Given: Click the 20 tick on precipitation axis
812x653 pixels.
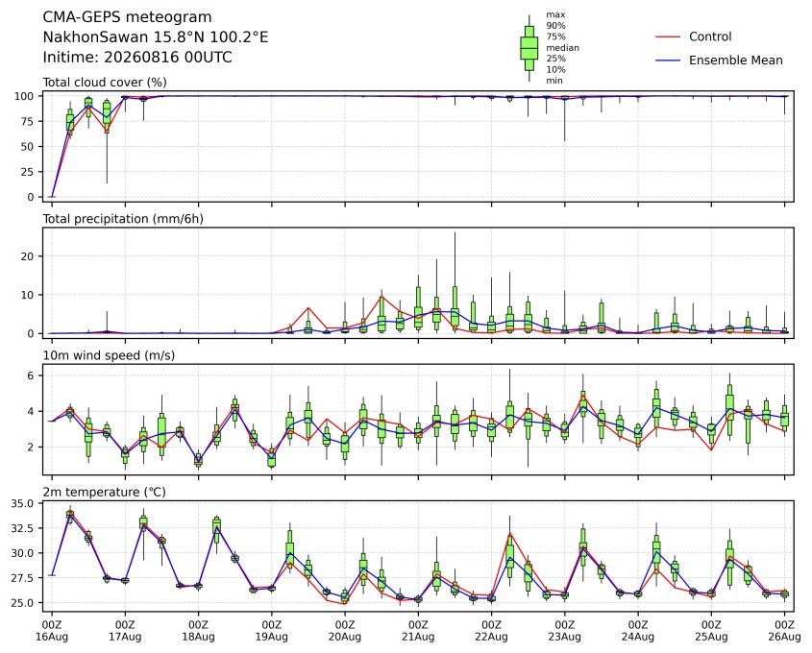Looking at the screenshot, I should (x=28, y=256).
